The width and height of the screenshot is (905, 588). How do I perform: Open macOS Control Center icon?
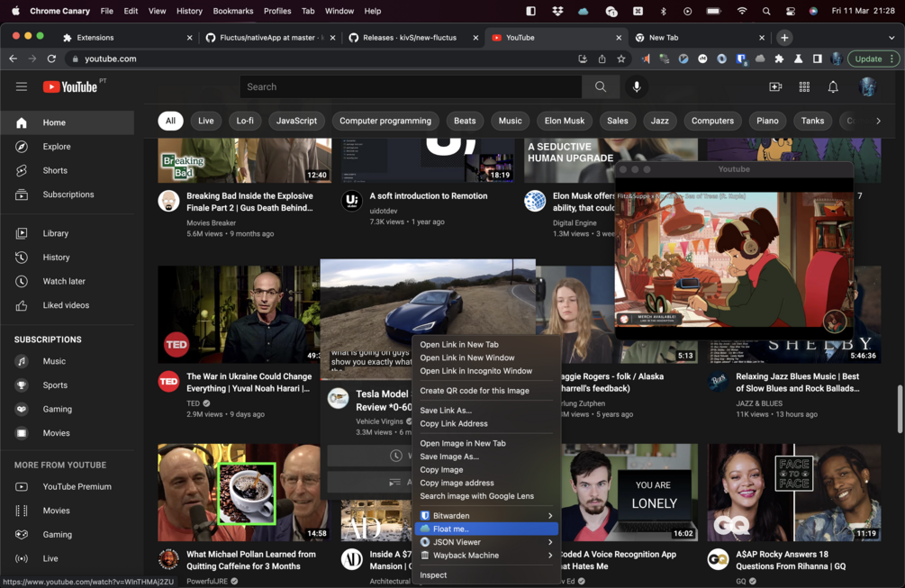coord(790,11)
